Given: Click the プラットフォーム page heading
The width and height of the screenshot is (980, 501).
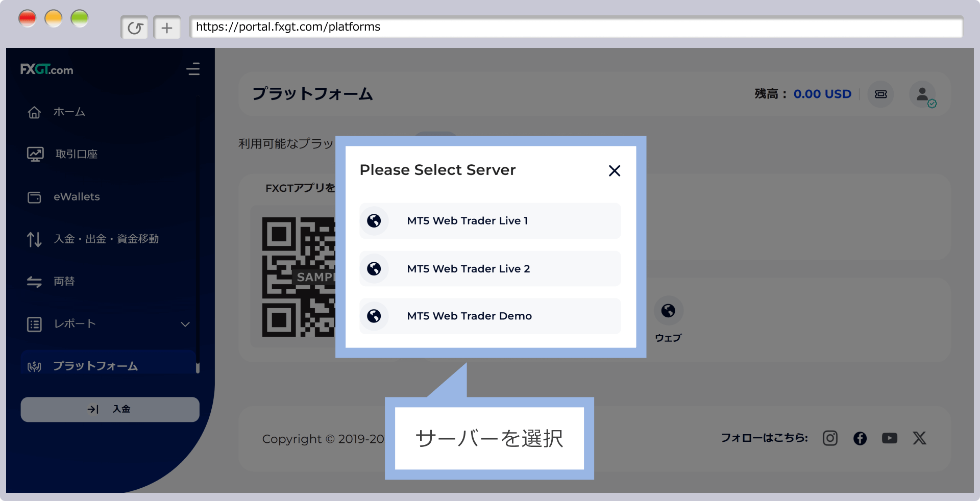Looking at the screenshot, I should [312, 94].
